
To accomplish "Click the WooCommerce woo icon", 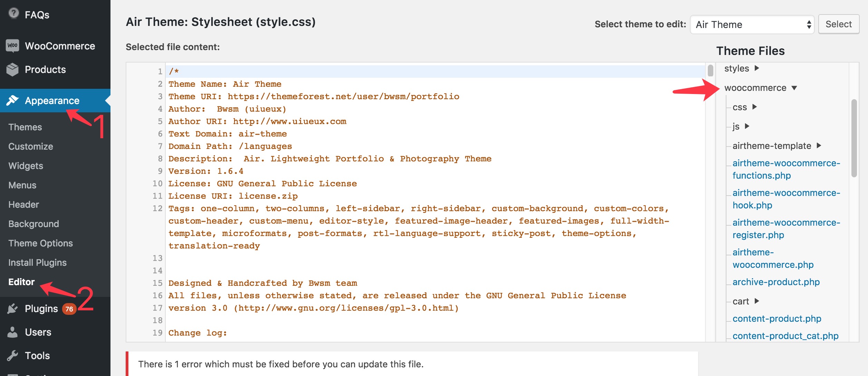I will (x=12, y=46).
